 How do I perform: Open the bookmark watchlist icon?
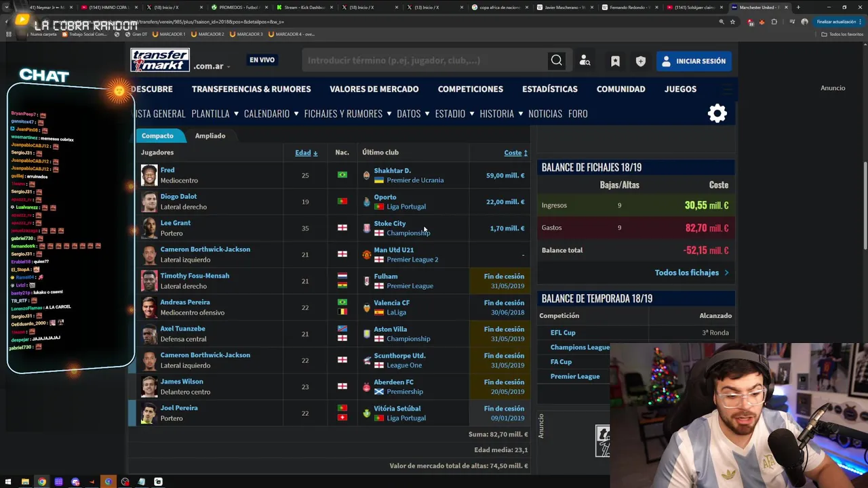click(615, 61)
